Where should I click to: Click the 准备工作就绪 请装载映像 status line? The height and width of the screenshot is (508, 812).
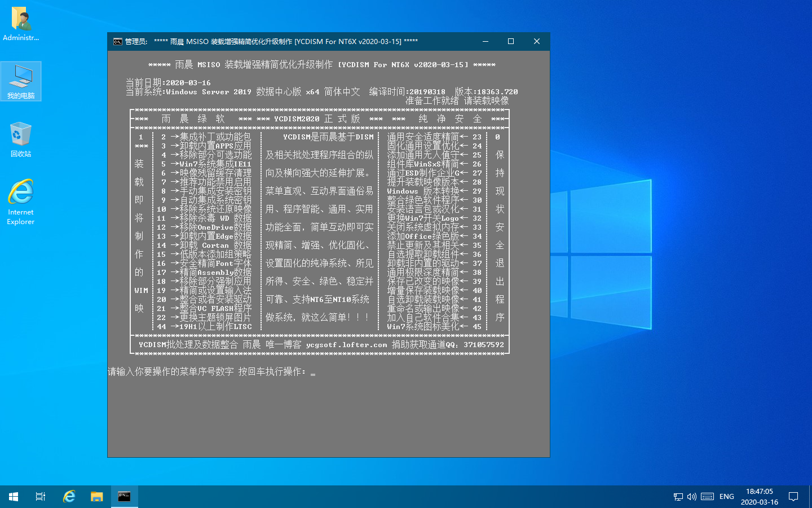(457, 101)
